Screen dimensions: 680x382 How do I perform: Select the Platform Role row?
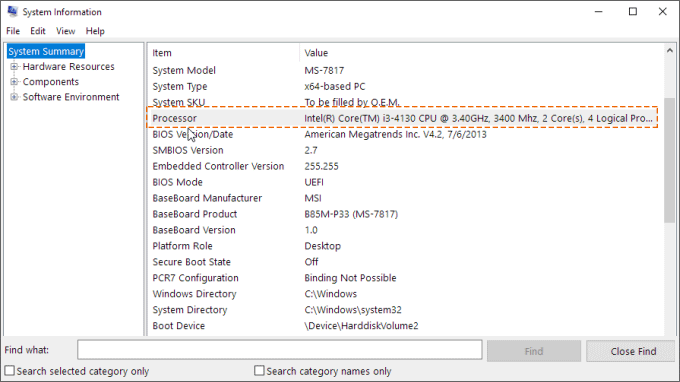(x=405, y=246)
